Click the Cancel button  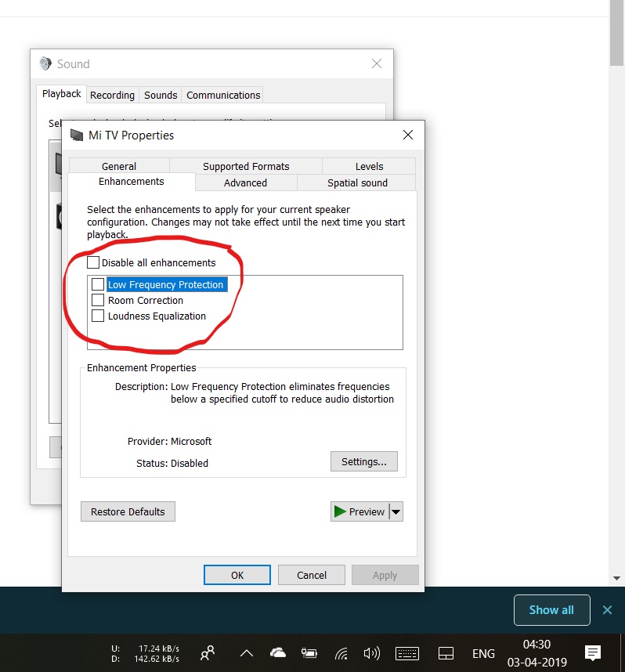coord(312,575)
